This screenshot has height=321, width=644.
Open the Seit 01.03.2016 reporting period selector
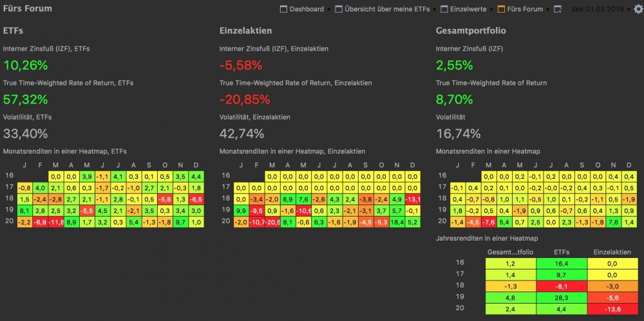pyautogui.click(x=600, y=9)
